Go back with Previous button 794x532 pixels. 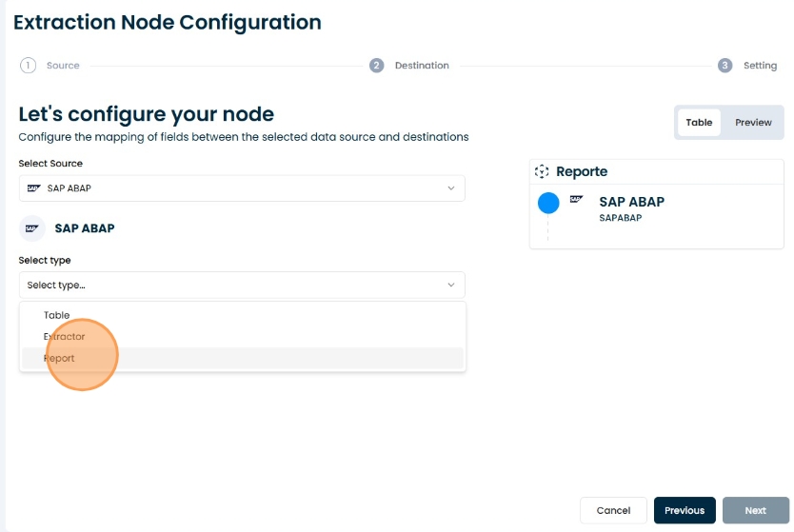pyautogui.click(x=684, y=511)
